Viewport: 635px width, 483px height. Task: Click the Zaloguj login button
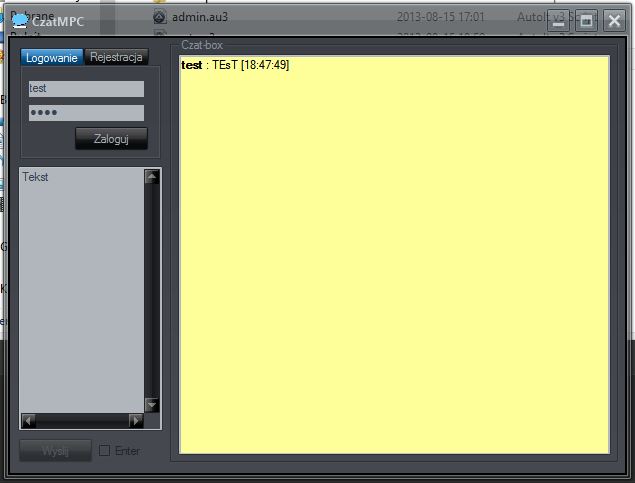coord(111,139)
